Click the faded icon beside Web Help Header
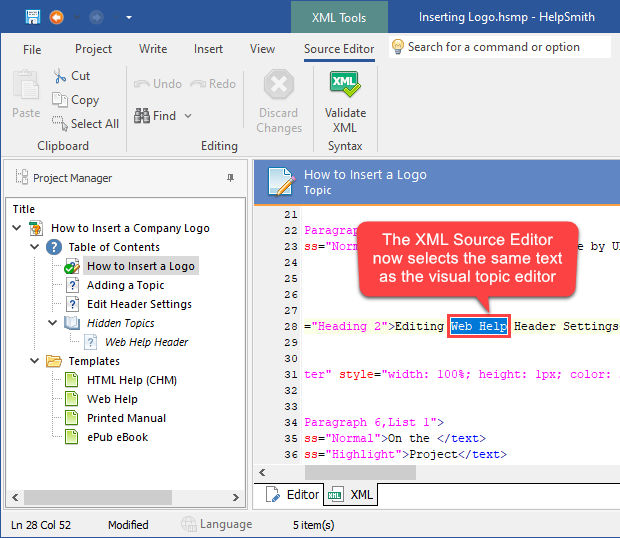This screenshot has width=620, height=538. [91, 342]
